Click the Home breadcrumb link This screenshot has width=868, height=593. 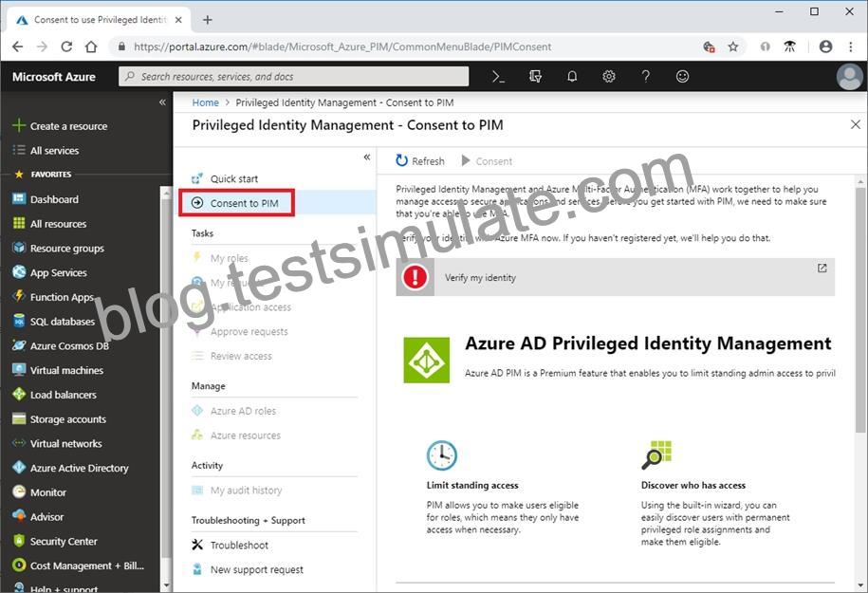click(x=205, y=102)
